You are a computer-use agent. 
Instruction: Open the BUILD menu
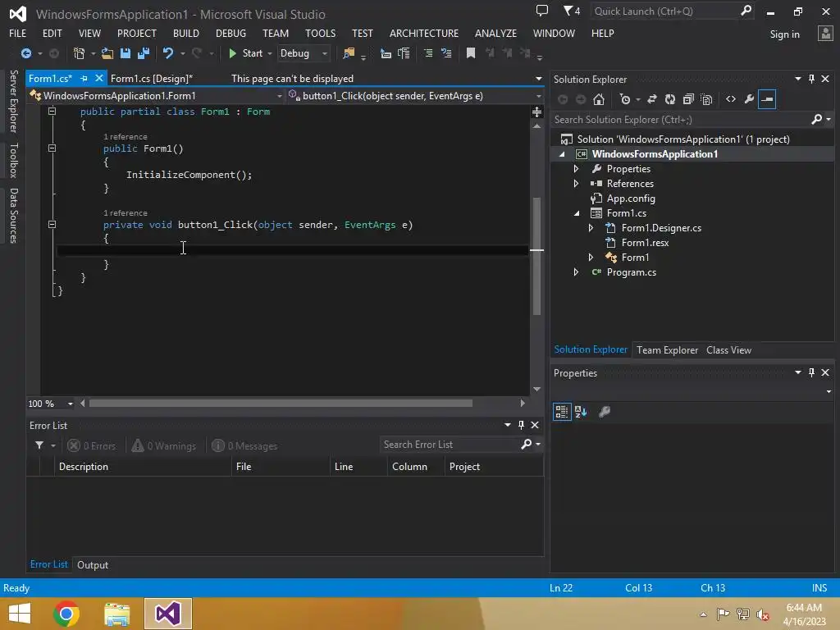186,33
